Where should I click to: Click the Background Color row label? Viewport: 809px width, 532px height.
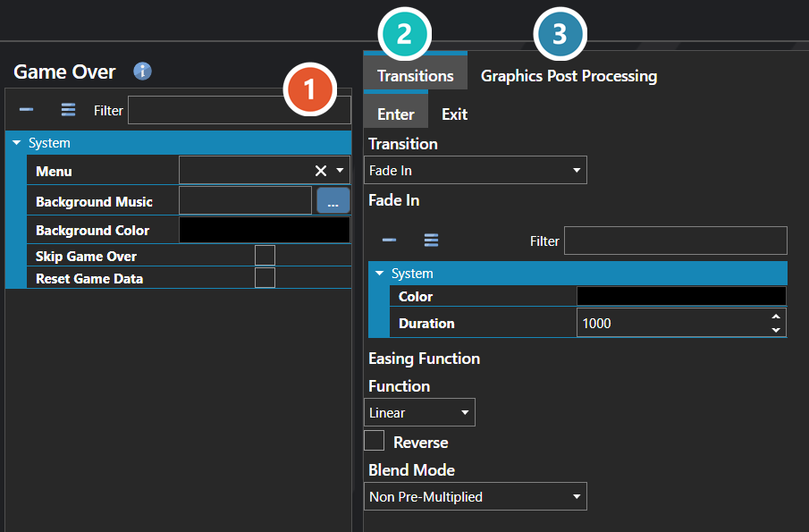click(92, 231)
